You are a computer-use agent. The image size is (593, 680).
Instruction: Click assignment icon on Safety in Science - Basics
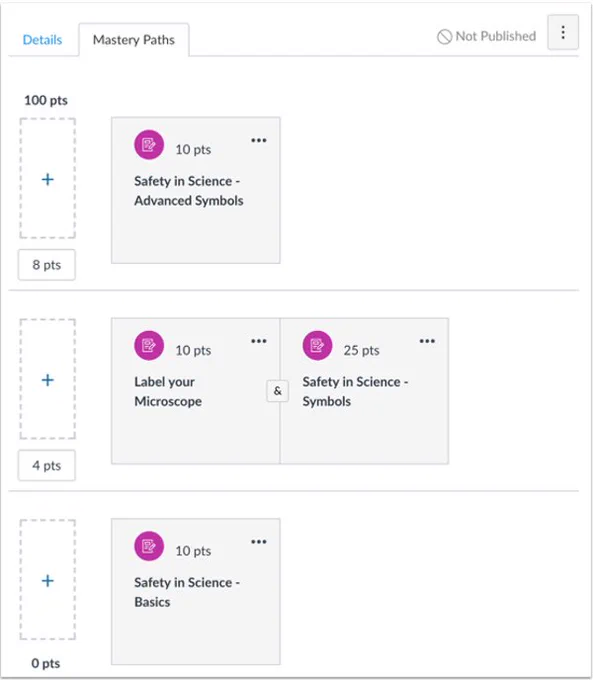[149, 546]
